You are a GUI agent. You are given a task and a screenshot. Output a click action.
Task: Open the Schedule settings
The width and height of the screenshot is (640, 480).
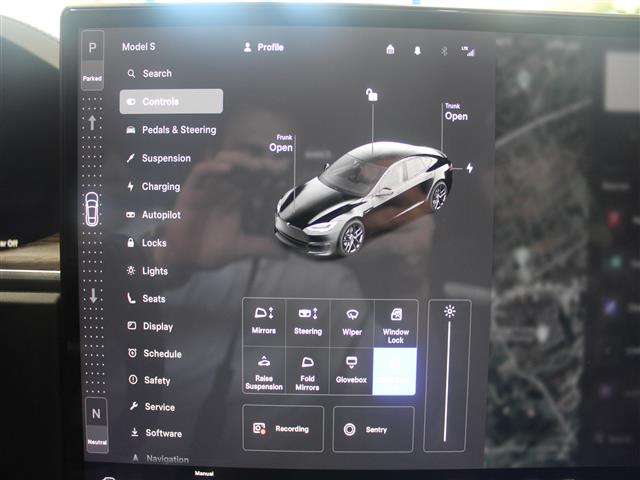[x=155, y=353]
